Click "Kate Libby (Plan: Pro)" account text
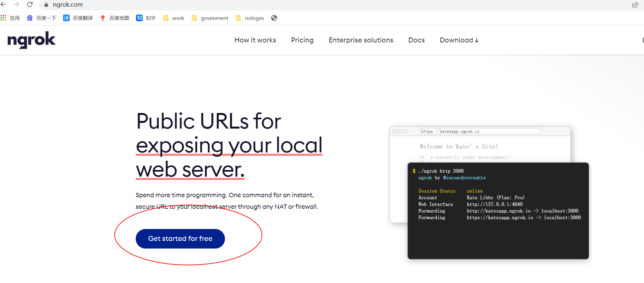Screen dimensions: 644x283 [x=495, y=198]
